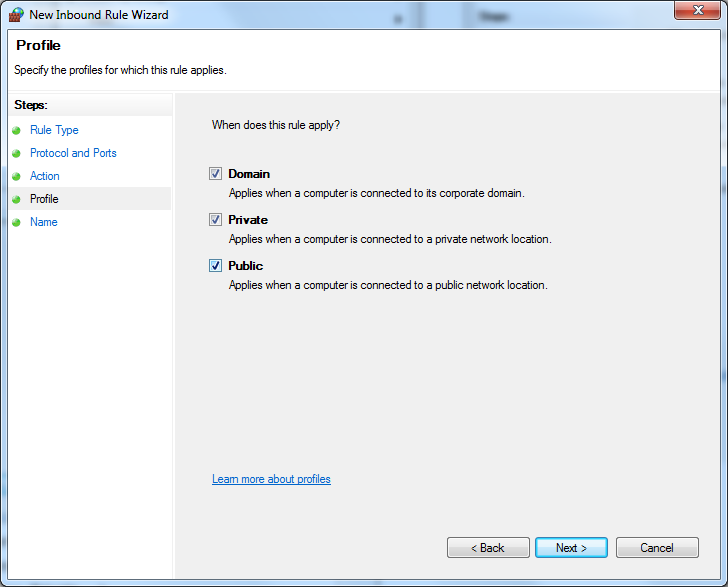Click the green bullet beside Protocol and Ports

point(16,154)
